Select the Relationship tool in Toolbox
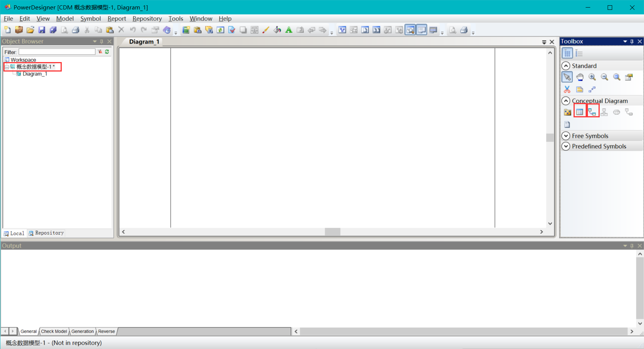The width and height of the screenshot is (644, 349). pyautogui.click(x=592, y=112)
